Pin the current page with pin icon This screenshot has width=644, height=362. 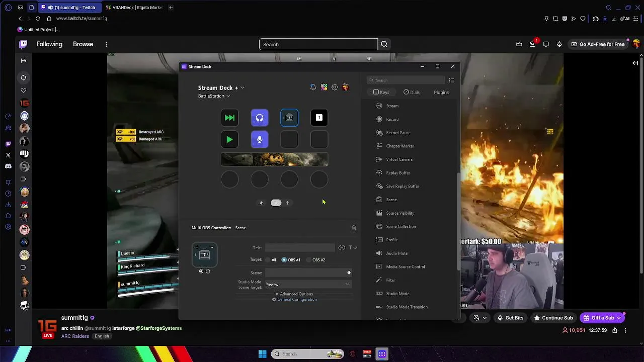tap(261, 203)
